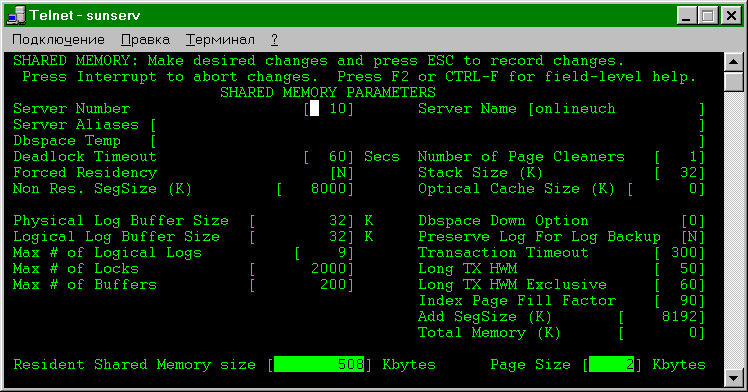Click the scrollbar up arrow
The height and width of the screenshot is (392, 748).
(734, 62)
